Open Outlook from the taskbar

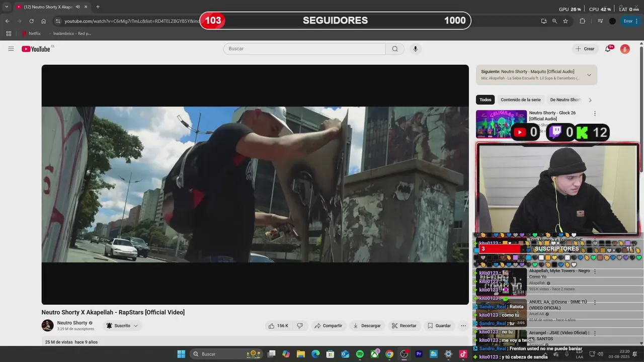345,354
